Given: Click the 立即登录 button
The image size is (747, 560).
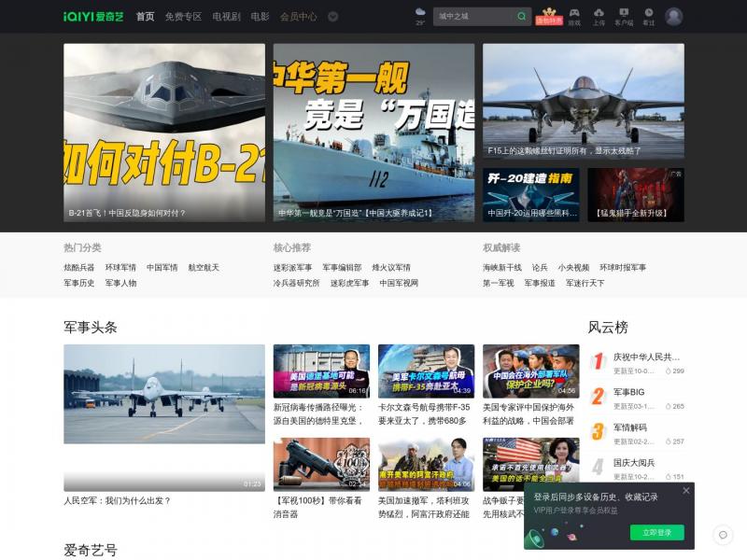Looking at the screenshot, I should [656, 533].
